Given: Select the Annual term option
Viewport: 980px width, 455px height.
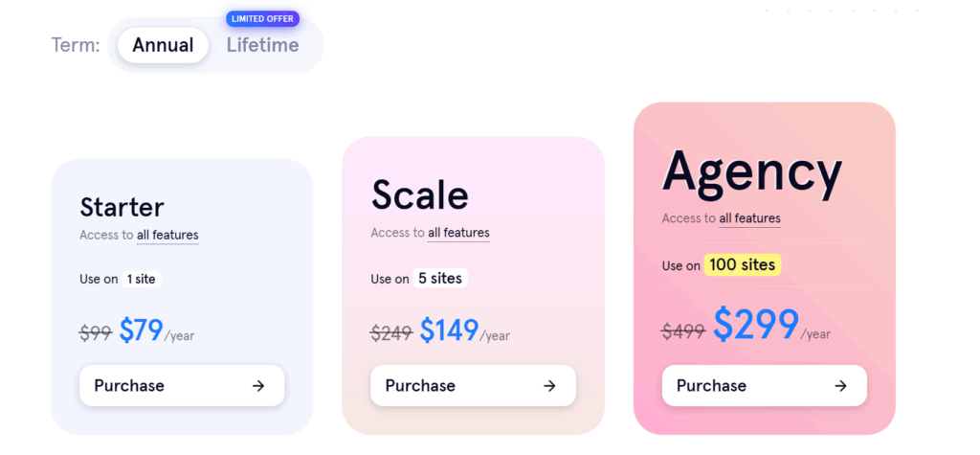Looking at the screenshot, I should coord(163,45).
